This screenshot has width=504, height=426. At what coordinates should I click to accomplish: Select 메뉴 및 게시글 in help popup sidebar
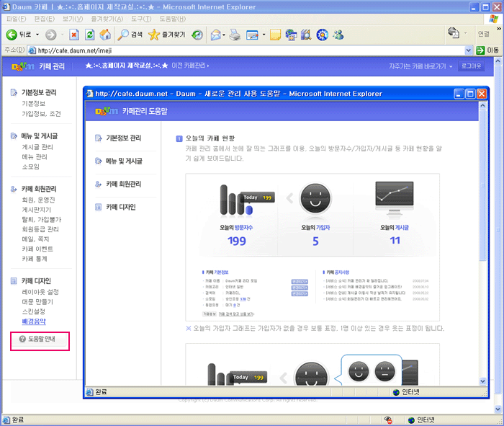(124, 161)
